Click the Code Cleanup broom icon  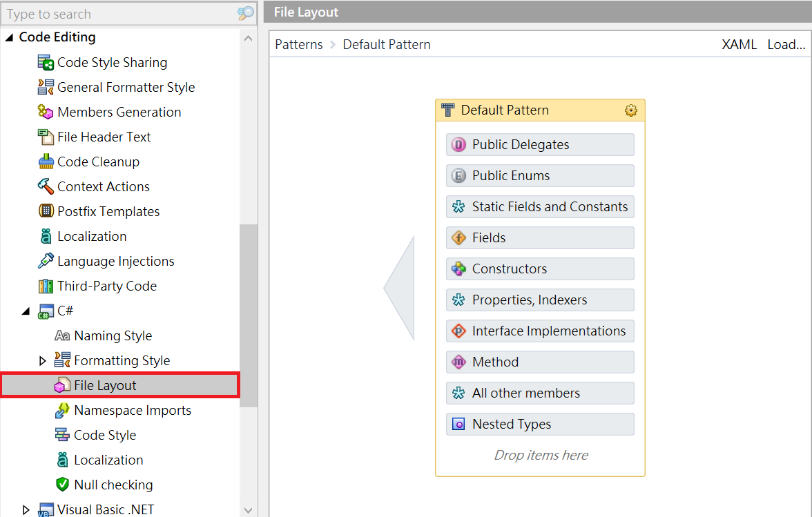(46, 162)
